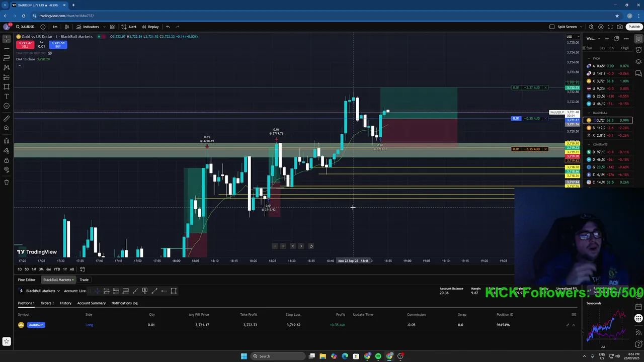
Task: Add a symbol to the watchlist
Action: 607,39
